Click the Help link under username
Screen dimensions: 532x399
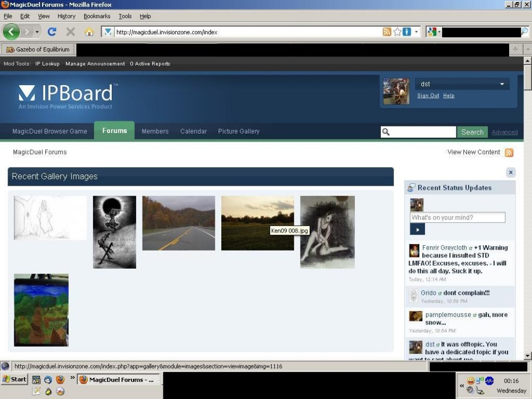pyautogui.click(x=448, y=96)
